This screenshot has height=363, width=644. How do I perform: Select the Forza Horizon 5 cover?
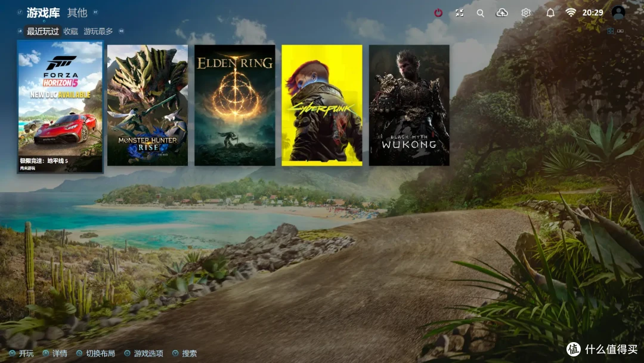(x=60, y=107)
